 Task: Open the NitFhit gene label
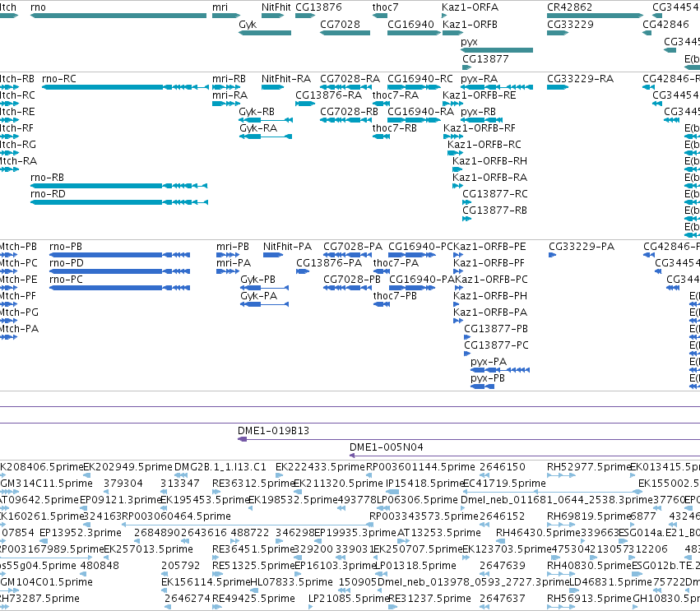(276, 7)
